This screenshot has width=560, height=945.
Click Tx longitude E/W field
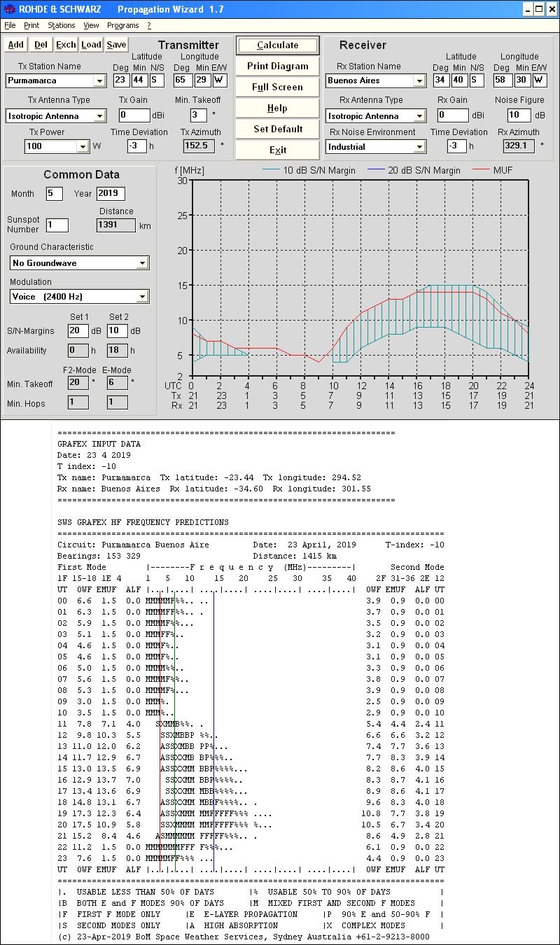tap(219, 80)
